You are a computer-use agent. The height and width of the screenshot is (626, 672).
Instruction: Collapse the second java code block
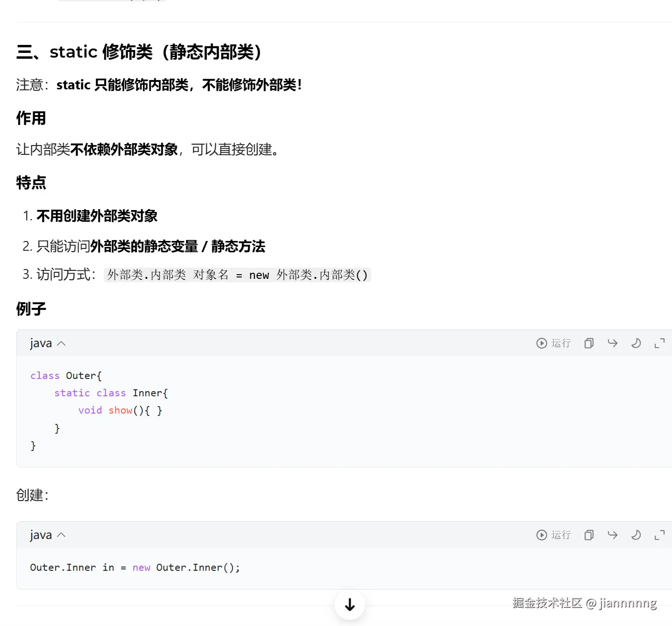click(62, 535)
